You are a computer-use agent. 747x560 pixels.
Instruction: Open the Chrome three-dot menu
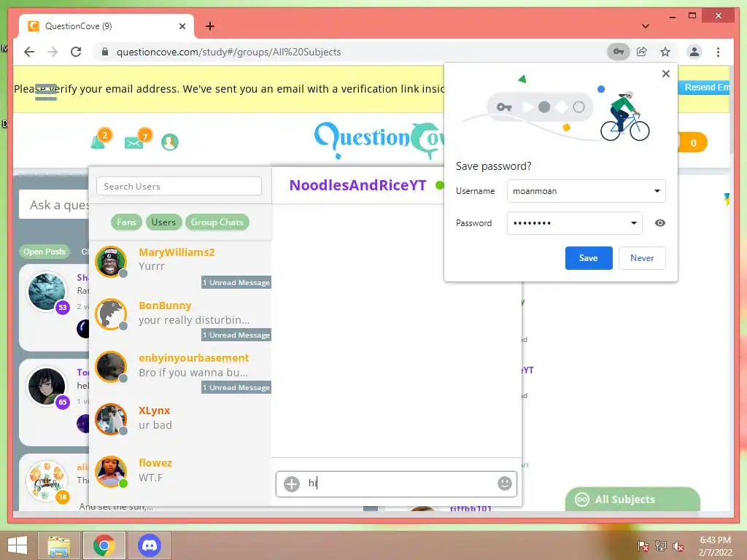click(718, 52)
